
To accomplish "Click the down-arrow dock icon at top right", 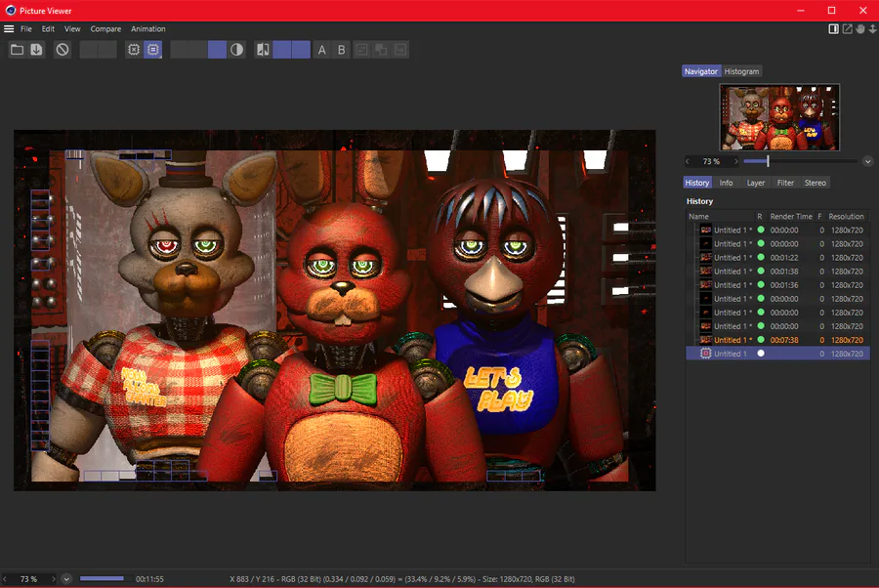I will pos(873,28).
